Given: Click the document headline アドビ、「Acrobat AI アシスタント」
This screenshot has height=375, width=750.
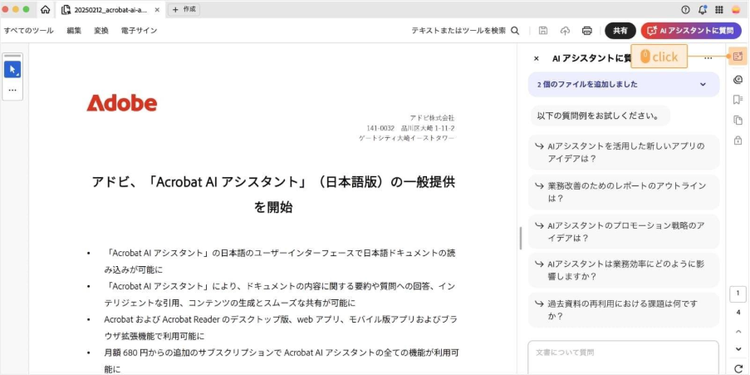Looking at the screenshot, I should [x=273, y=194].
